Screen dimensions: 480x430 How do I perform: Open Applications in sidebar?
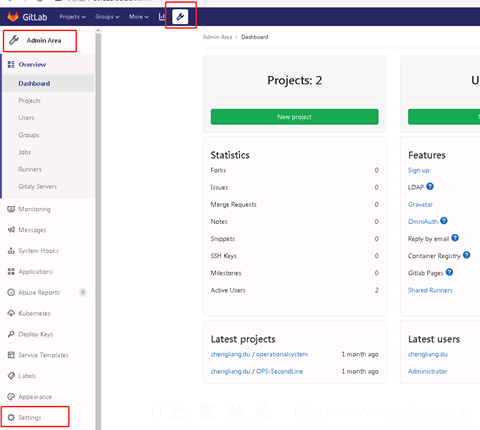click(x=35, y=272)
